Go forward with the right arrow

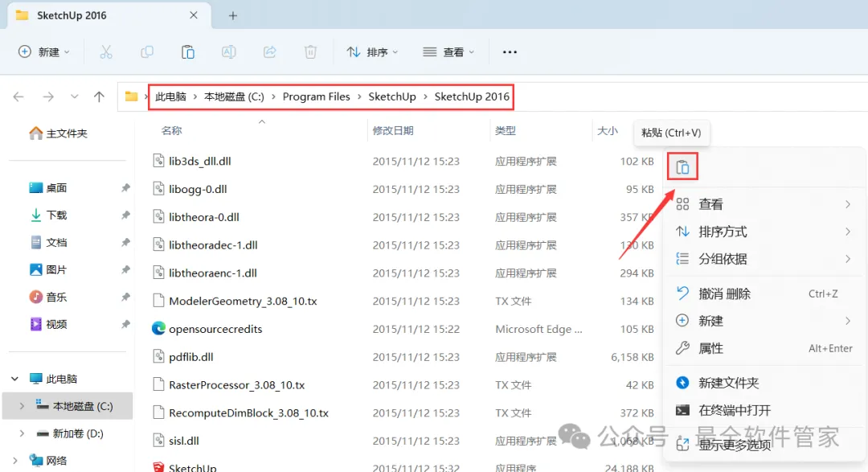(48, 96)
